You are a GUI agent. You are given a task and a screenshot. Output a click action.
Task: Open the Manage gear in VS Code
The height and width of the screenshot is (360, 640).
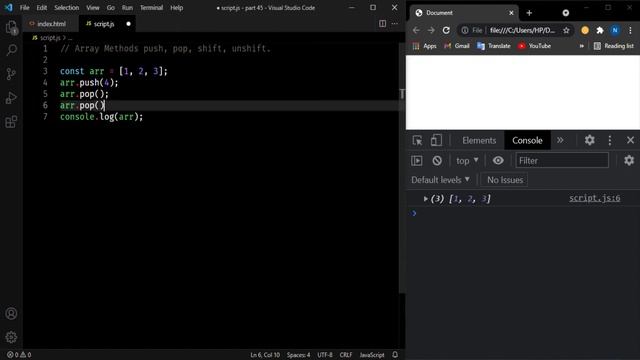click(11, 337)
